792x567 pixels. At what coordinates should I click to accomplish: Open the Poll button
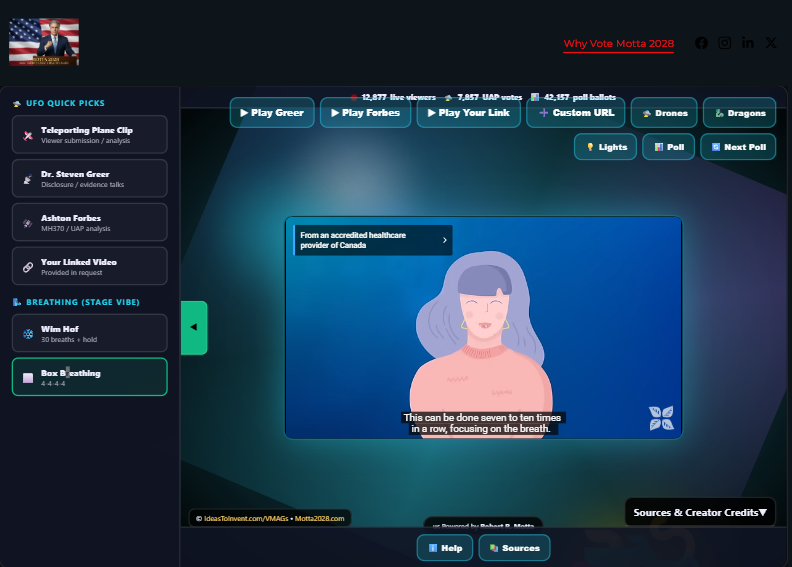(x=668, y=147)
